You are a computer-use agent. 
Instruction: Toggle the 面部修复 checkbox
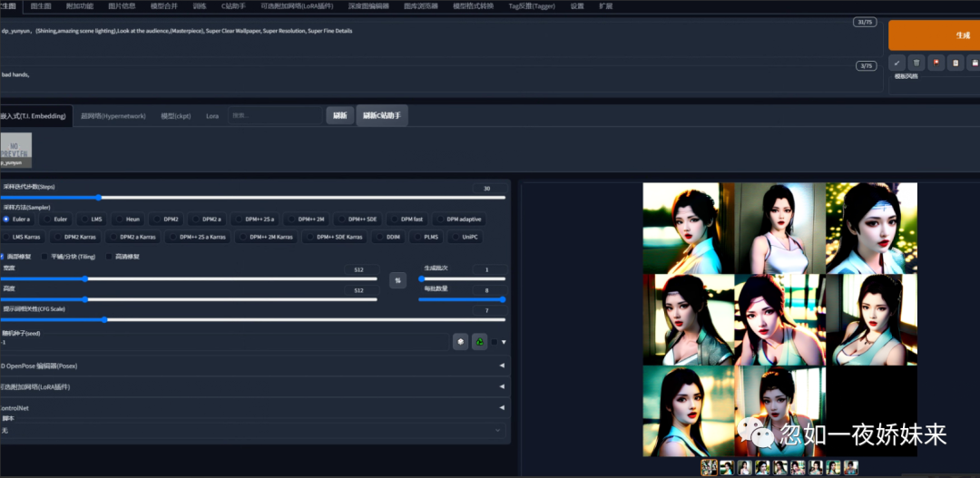[x=2, y=256]
